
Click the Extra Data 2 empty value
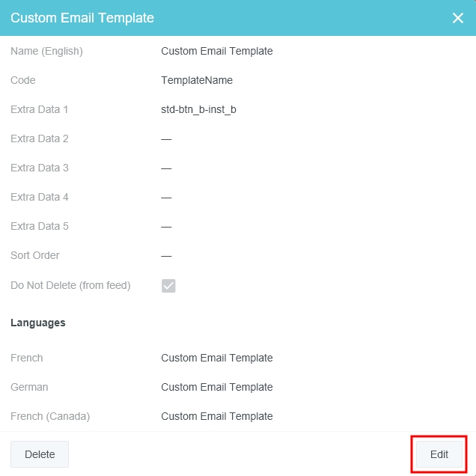tap(166, 139)
